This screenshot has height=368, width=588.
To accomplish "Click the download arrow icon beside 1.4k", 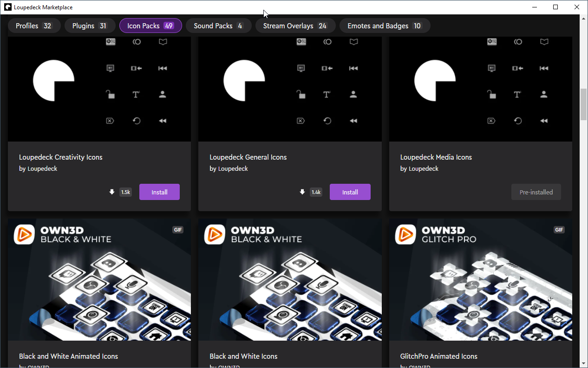I will pyautogui.click(x=302, y=192).
